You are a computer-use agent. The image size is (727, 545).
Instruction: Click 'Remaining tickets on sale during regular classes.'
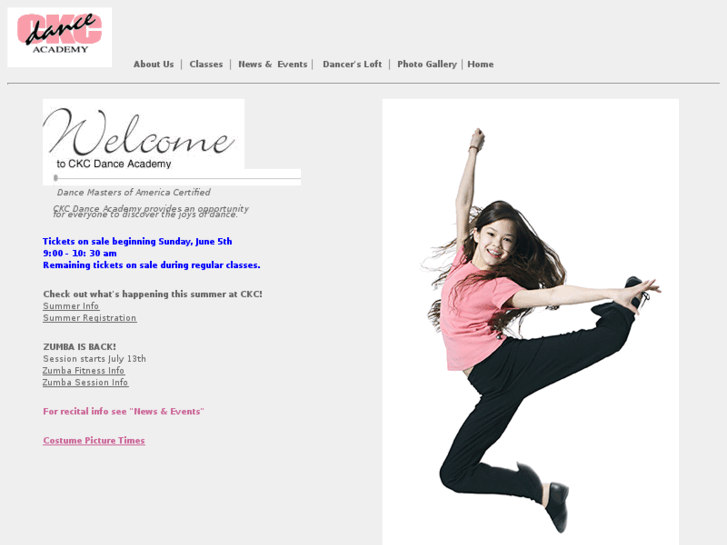tap(152, 265)
